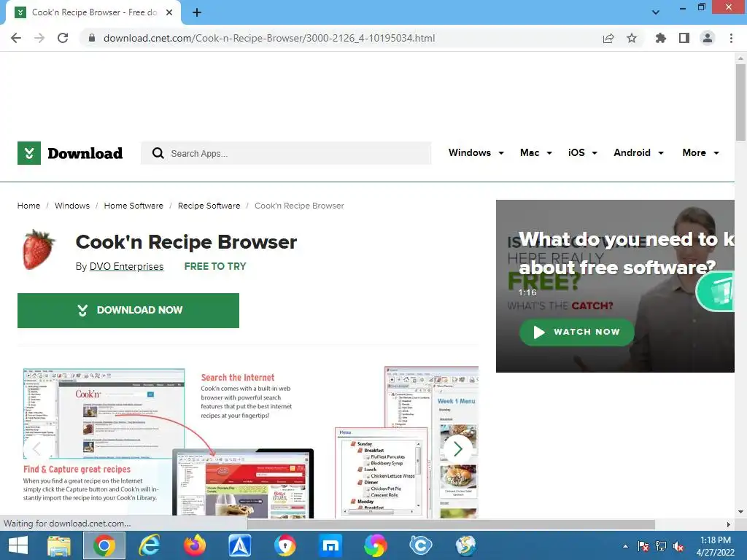Screen dimensions: 747x560
Task: View site security padlock info
Action: 92,38
